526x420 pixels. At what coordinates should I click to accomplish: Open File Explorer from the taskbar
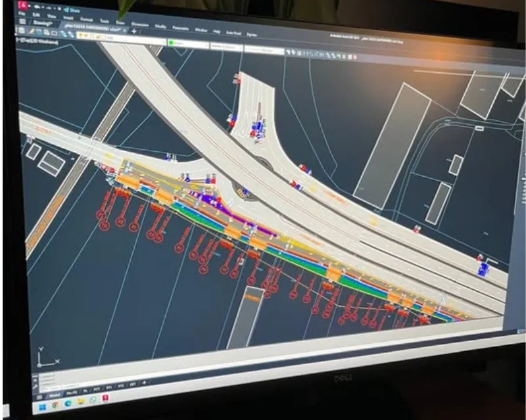(x=81, y=402)
